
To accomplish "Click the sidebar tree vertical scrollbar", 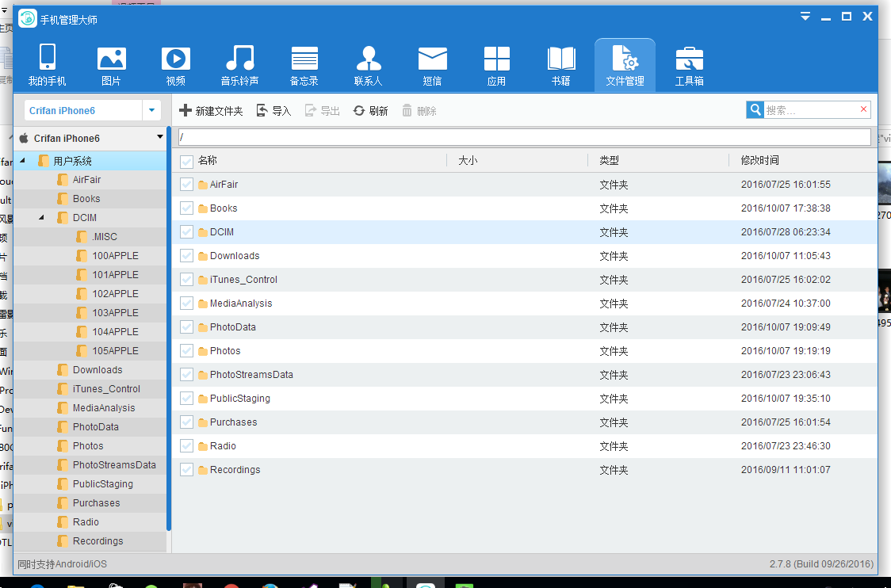I will click(169, 328).
